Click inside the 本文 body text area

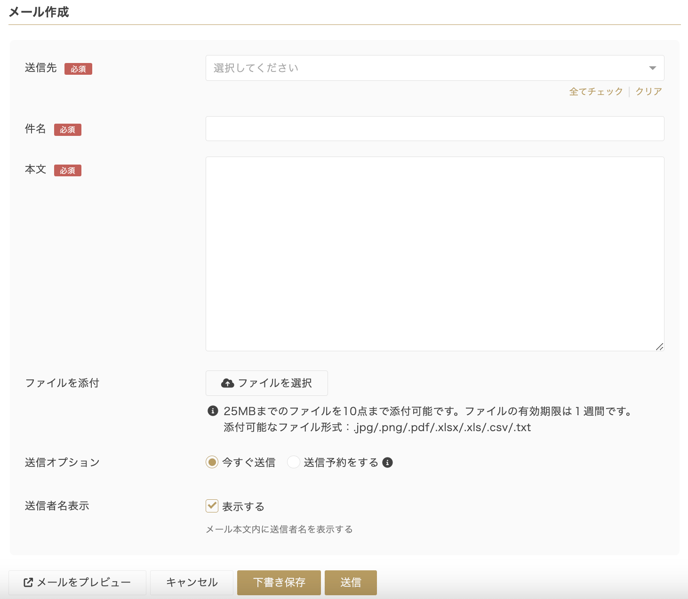click(434, 253)
